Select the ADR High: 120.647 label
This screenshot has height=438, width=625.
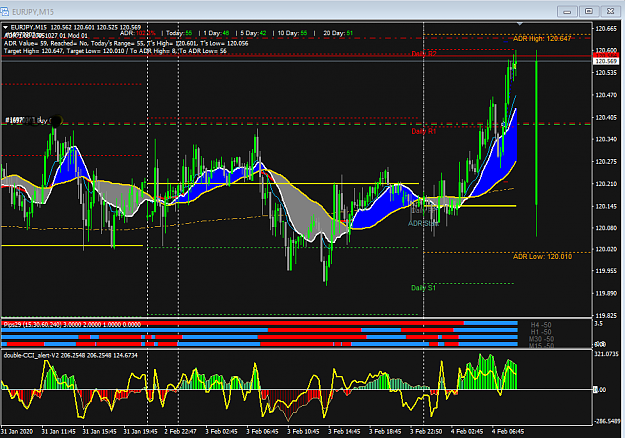tap(542, 39)
